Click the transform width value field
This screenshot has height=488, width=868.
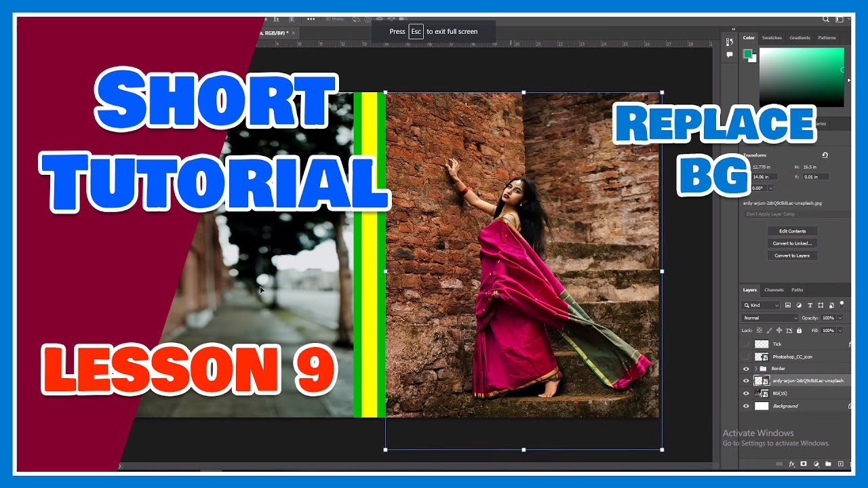point(762,167)
